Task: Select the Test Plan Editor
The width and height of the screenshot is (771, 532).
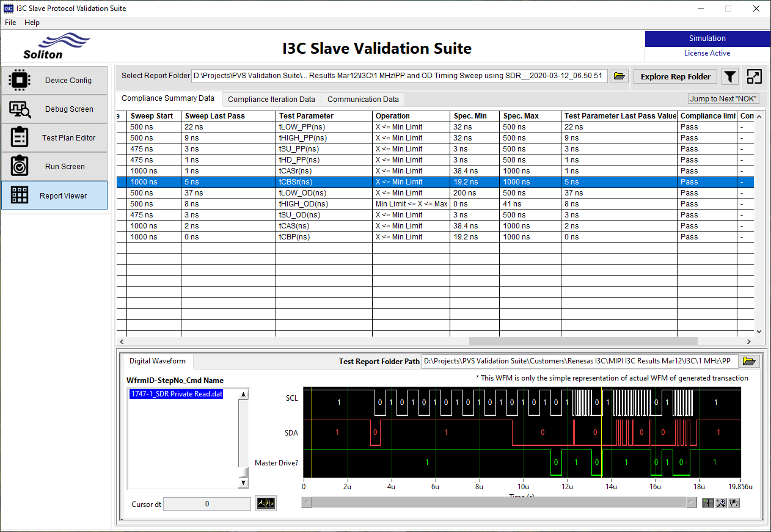Action: coord(54,137)
